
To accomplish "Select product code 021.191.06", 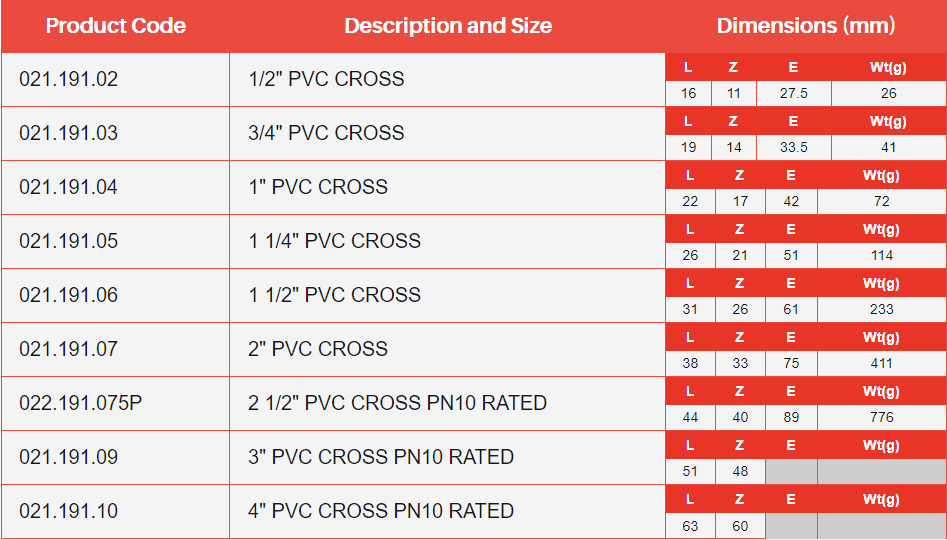I will tap(68, 295).
